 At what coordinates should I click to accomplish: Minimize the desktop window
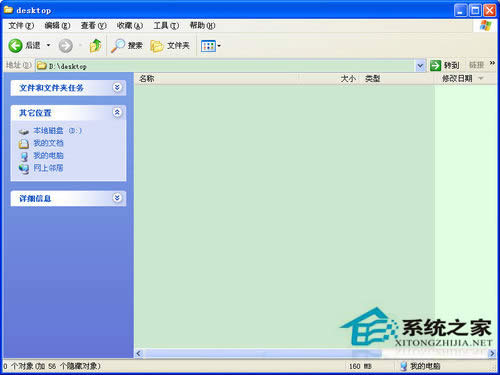460,11
